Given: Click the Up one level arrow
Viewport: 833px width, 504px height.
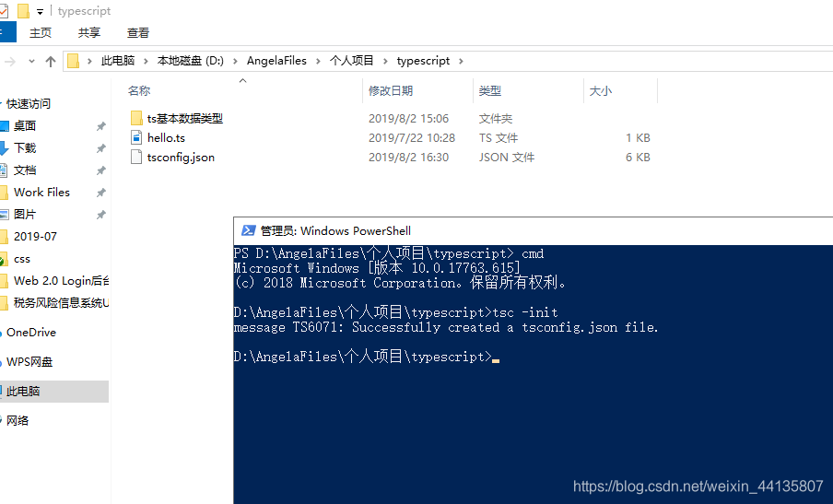Looking at the screenshot, I should coord(51,62).
